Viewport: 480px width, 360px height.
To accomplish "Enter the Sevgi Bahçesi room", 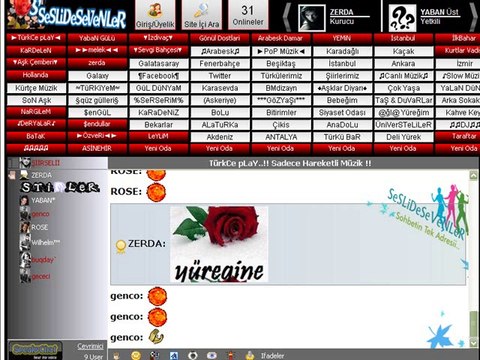I will click(159, 50).
